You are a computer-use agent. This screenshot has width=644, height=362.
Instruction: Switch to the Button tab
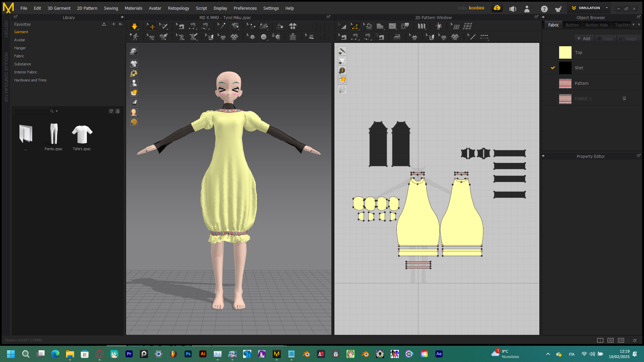click(572, 25)
